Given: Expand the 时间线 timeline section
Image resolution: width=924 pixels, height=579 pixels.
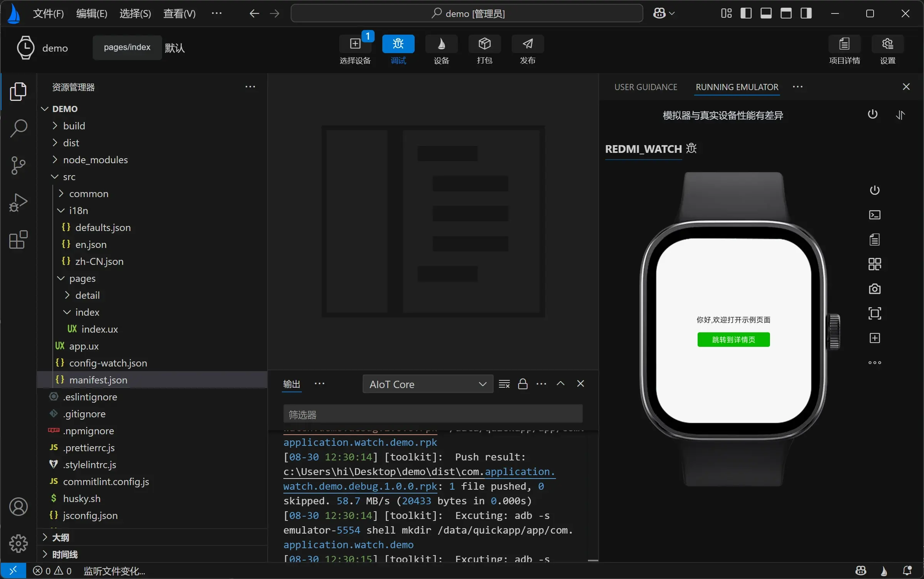Looking at the screenshot, I should point(152,554).
